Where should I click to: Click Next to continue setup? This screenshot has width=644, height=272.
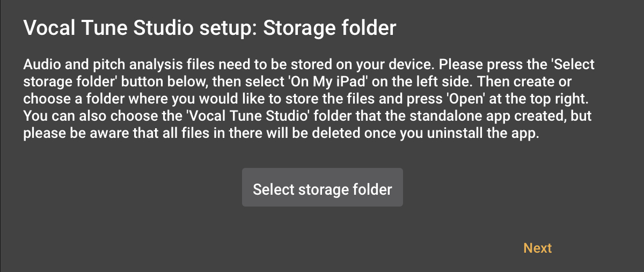coord(537,248)
